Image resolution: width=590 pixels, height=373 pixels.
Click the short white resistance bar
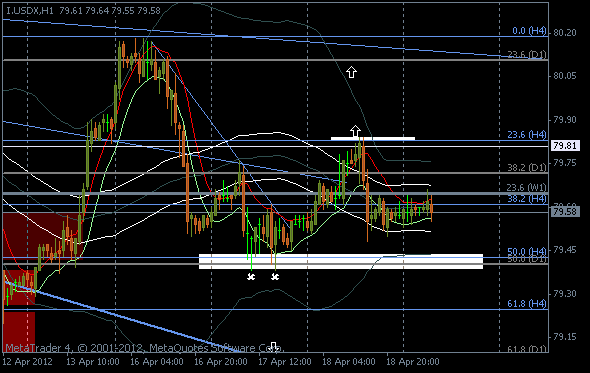pos(373,139)
